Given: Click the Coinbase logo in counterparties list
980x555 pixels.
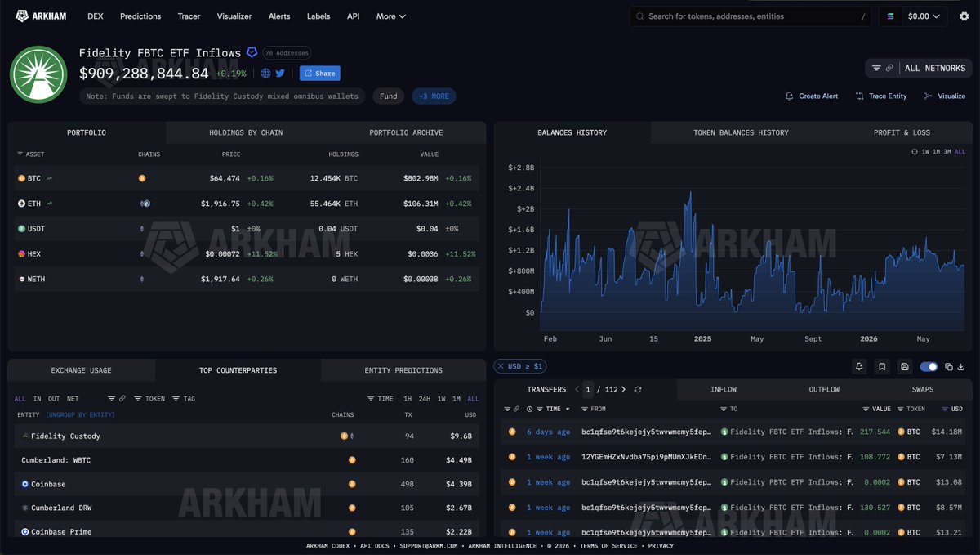Looking at the screenshot, I should click(25, 484).
